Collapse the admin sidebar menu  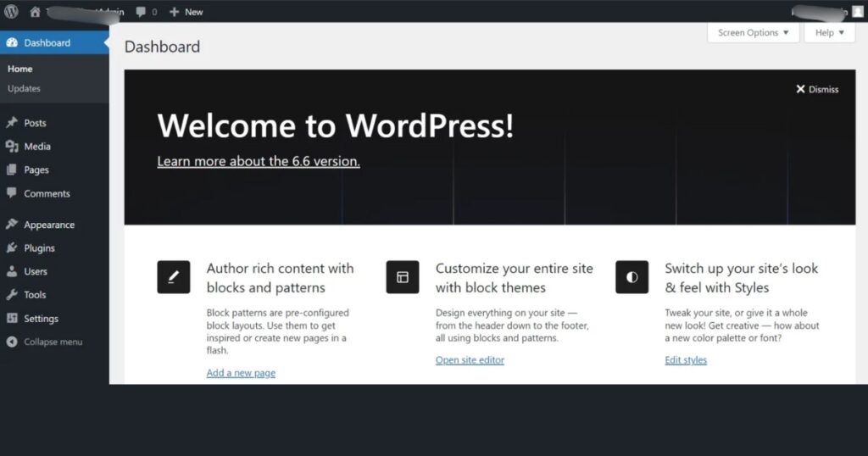(45, 342)
